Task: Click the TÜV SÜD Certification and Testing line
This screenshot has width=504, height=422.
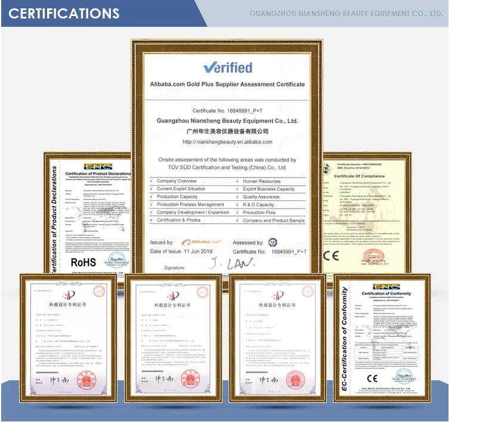Action: [x=227, y=167]
